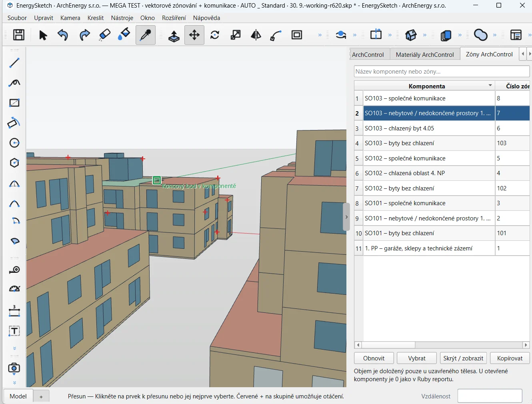Screen dimensions: 532x404
Task: Click the zone name search field
Action: tap(442, 71)
